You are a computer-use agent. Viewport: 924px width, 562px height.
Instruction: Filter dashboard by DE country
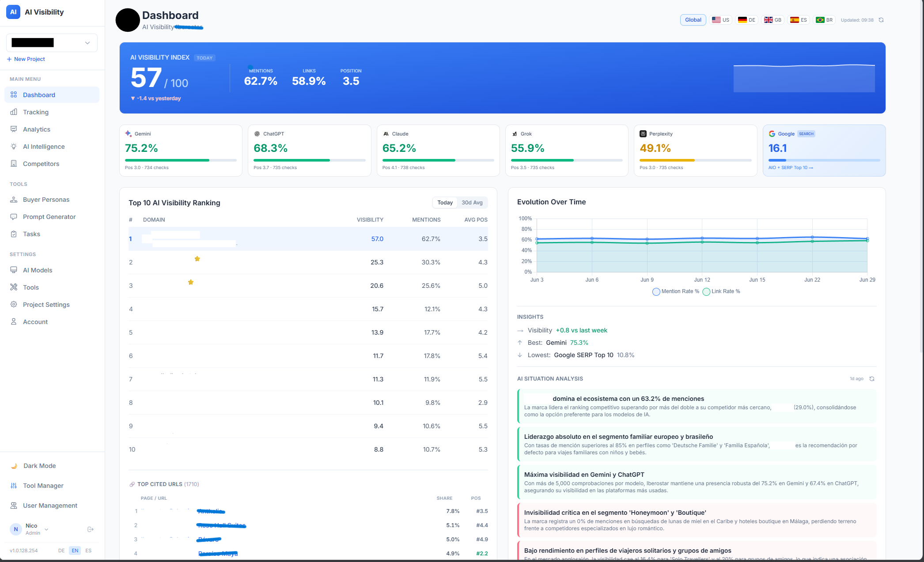tap(747, 20)
